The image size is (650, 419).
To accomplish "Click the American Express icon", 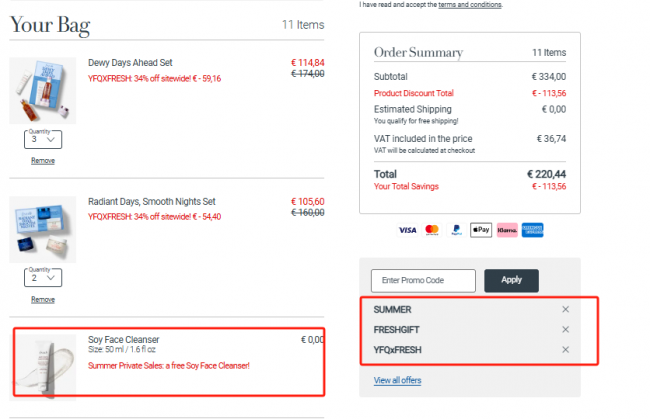I will coord(533,230).
